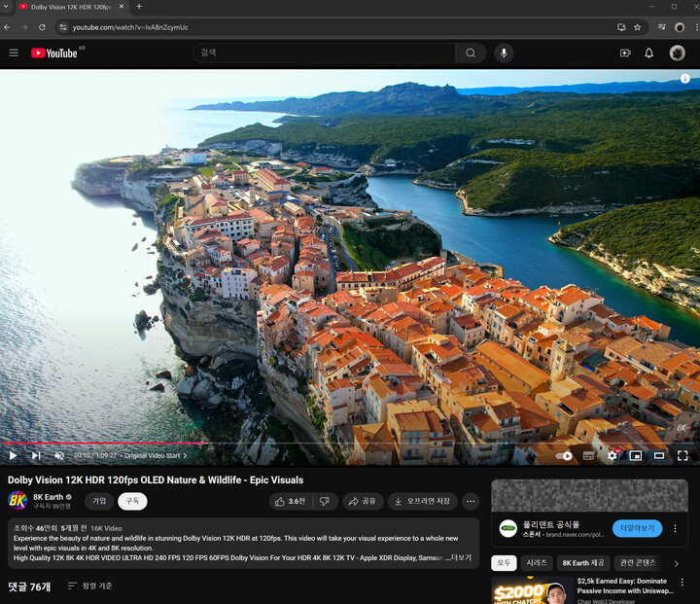Play the video
Image resolution: width=700 pixels, height=604 pixels.
coord(13,455)
